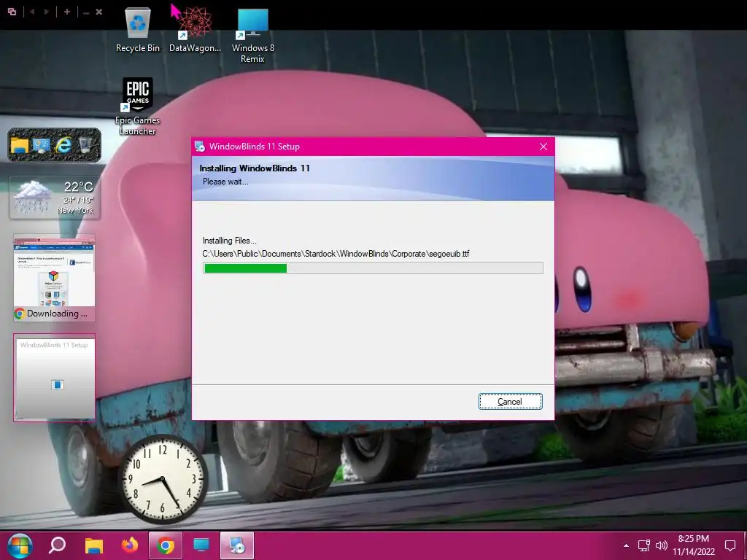The image size is (747, 560).
Task: Open the recycle bin icon in the dock widget
Action: click(85, 145)
